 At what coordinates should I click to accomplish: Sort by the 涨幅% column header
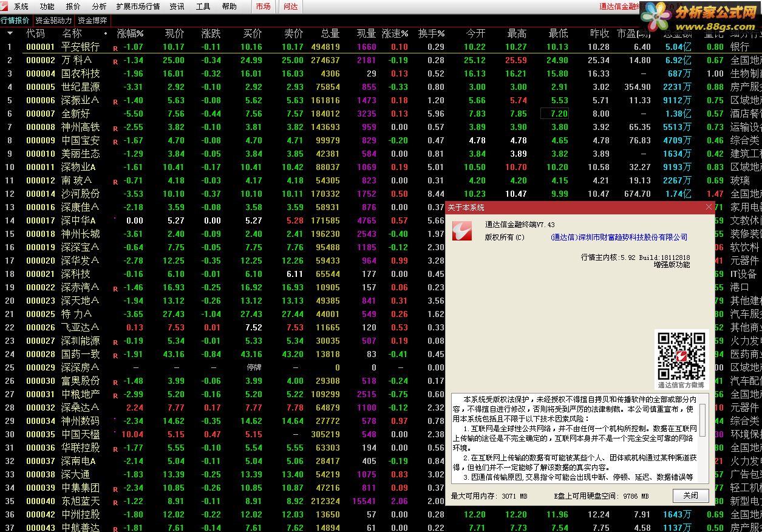coord(131,33)
